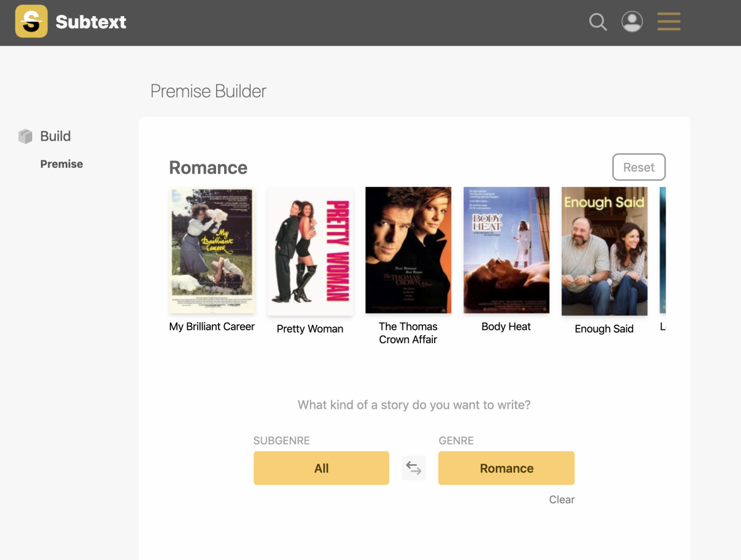Click the My Brilliant Career title

click(x=212, y=327)
